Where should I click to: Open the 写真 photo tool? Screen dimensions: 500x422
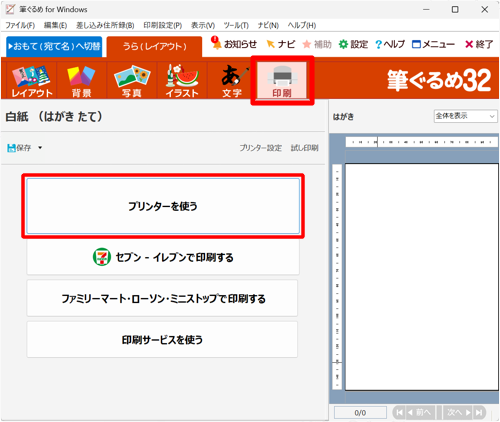pos(132,80)
